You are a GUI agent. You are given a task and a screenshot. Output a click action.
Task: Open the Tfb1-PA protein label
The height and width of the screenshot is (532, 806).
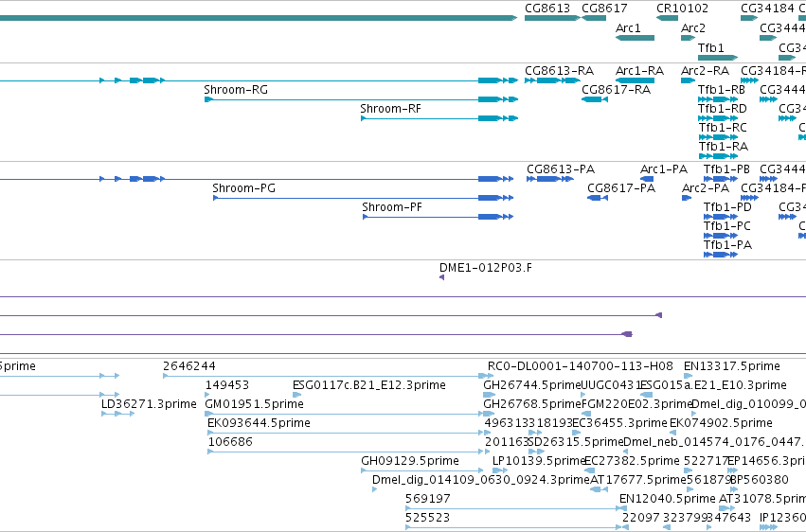pyautogui.click(x=728, y=245)
